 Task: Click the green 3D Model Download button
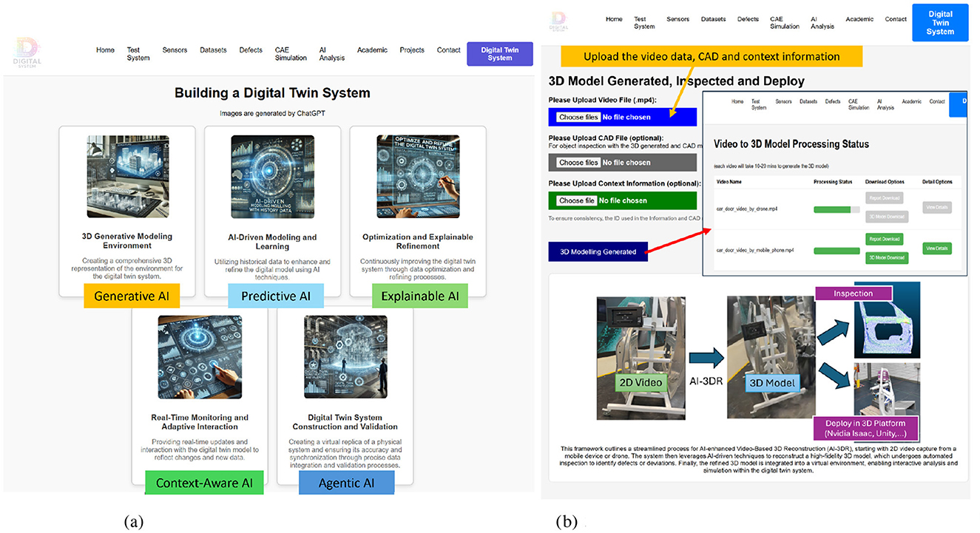point(885,258)
